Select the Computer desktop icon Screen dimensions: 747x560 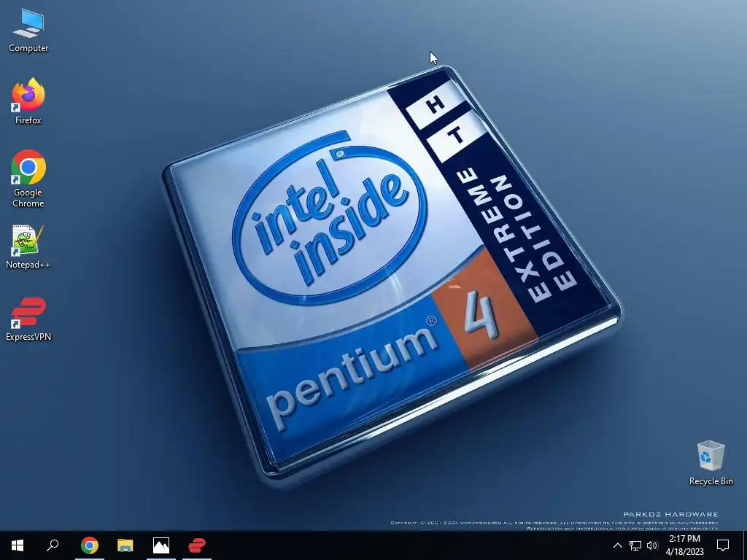click(x=28, y=31)
